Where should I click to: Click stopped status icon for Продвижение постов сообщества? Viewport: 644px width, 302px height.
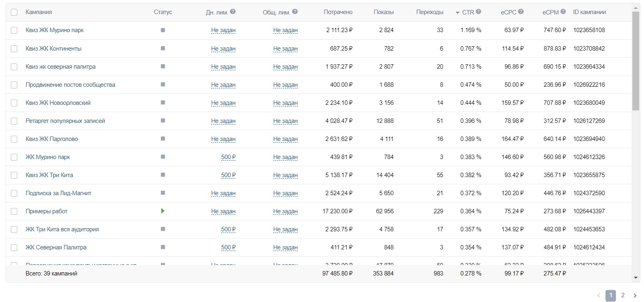click(x=163, y=84)
